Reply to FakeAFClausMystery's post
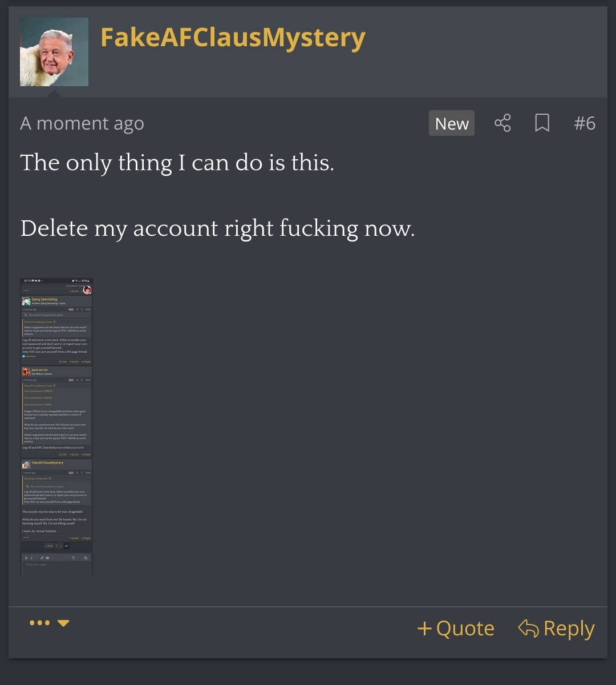Image resolution: width=616 pixels, height=685 pixels. tap(556, 628)
